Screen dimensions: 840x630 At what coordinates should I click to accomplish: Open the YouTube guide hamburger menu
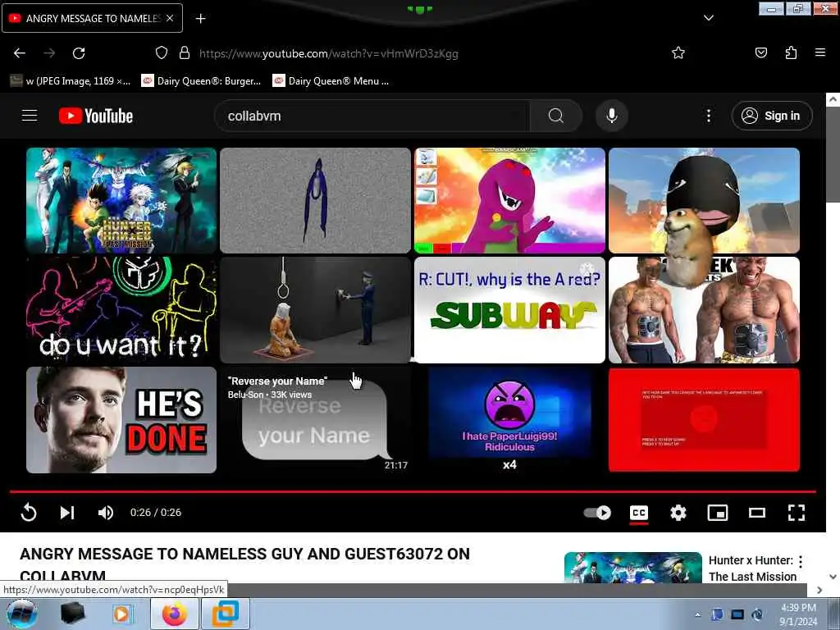click(x=30, y=116)
